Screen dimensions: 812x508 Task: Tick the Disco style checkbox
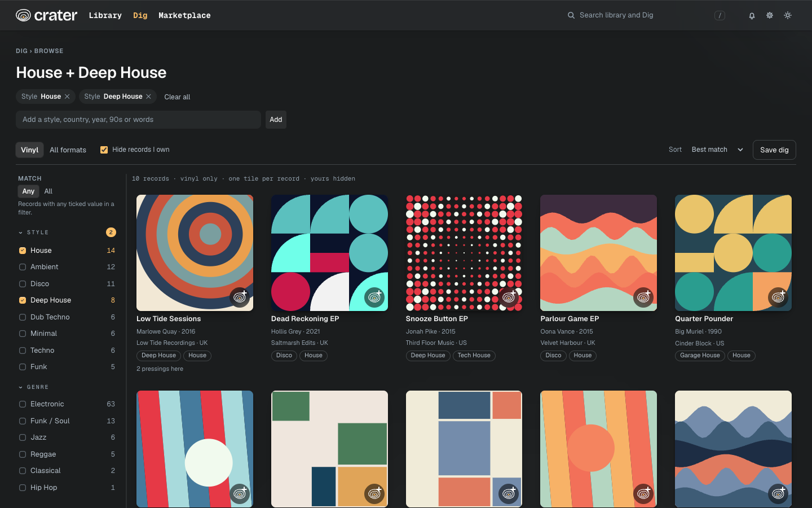click(x=23, y=284)
